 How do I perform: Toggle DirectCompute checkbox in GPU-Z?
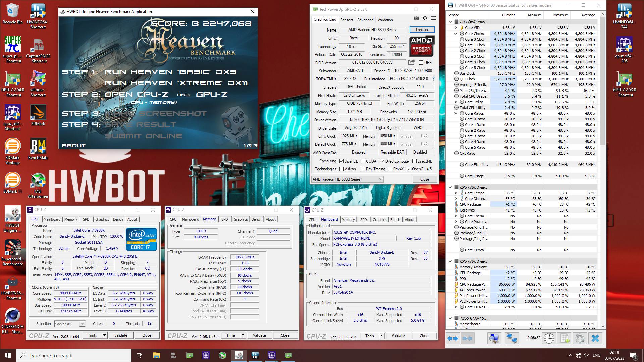[x=382, y=161]
